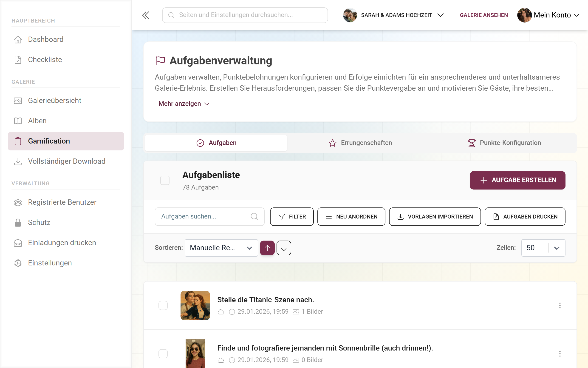
Task: Click the star icon on Errungenschaften tab
Action: [x=332, y=143]
